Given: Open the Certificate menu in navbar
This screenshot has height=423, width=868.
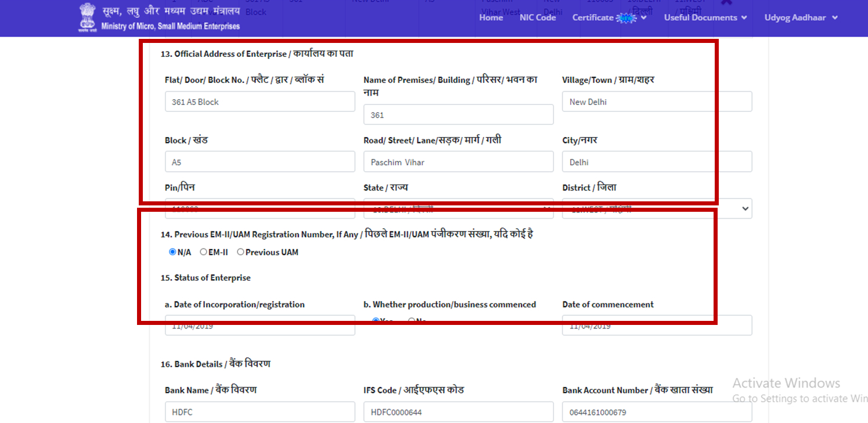Looking at the screenshot, I should click(x=593, y=17).
